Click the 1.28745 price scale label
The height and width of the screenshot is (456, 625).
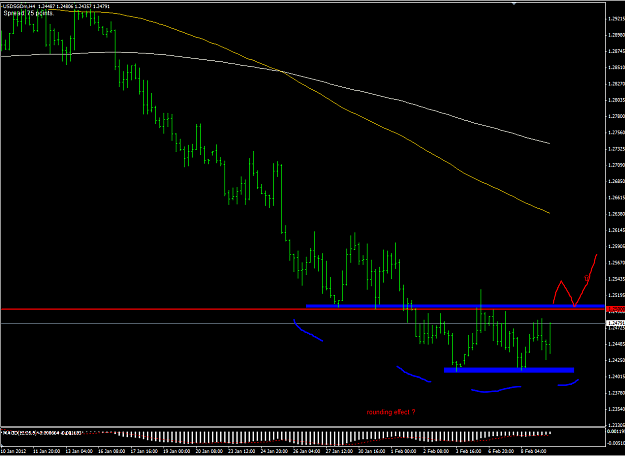tap(616, 51)
